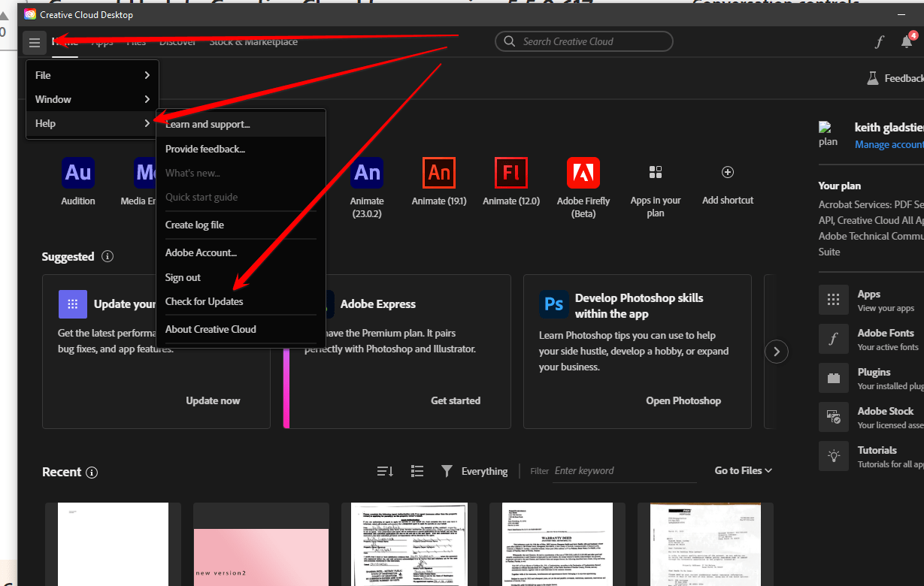Launch Adobe Firefly (Beta)
The width and height of the screenshot is (924, 586).
583,173
